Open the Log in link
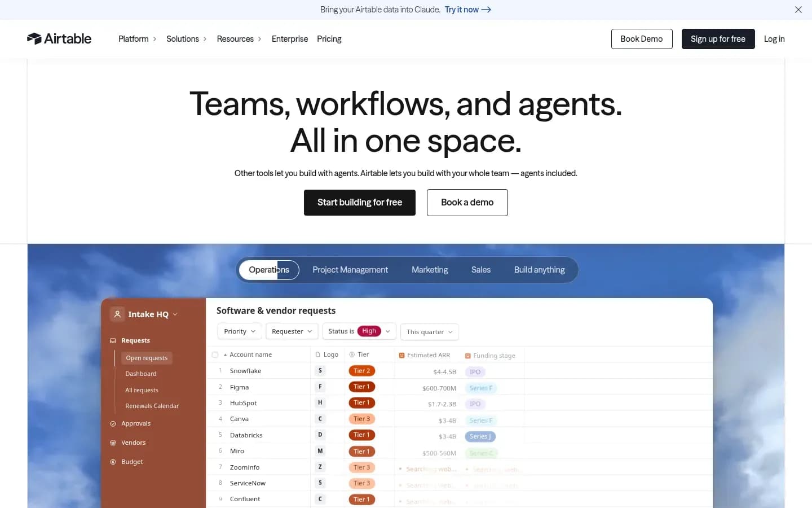Viewport: 812px width, 508px height. [774, 39]
